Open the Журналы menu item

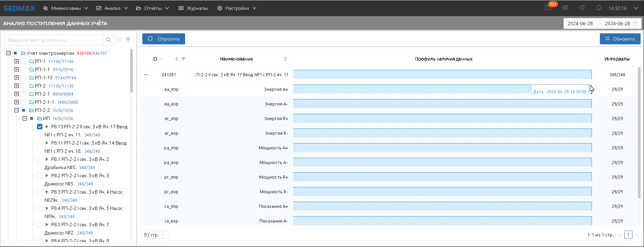[193, 8]
